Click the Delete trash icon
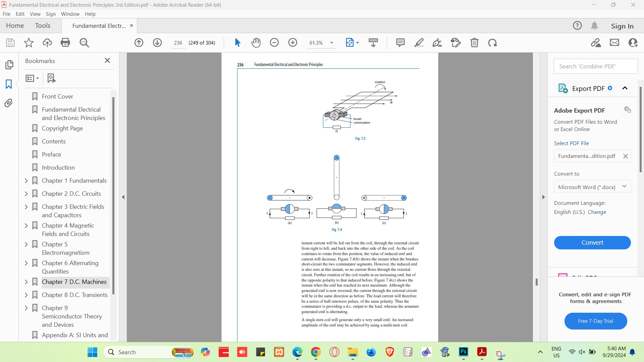This screenshot has width=644, height=362. (x=474, y=43)
